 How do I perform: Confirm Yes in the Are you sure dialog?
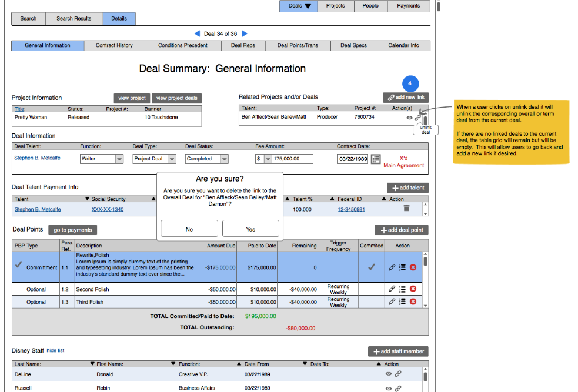pos(250,229)
